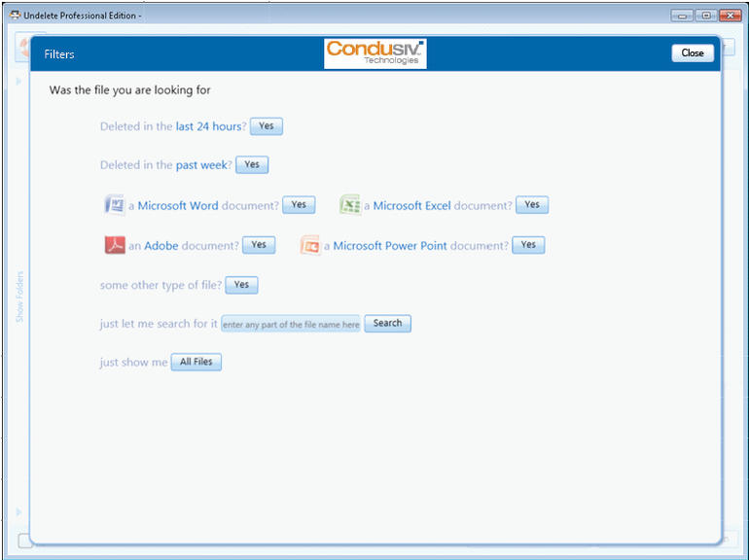749x560 pixels.
Task: Show All Files button
Action: (196, 362)
